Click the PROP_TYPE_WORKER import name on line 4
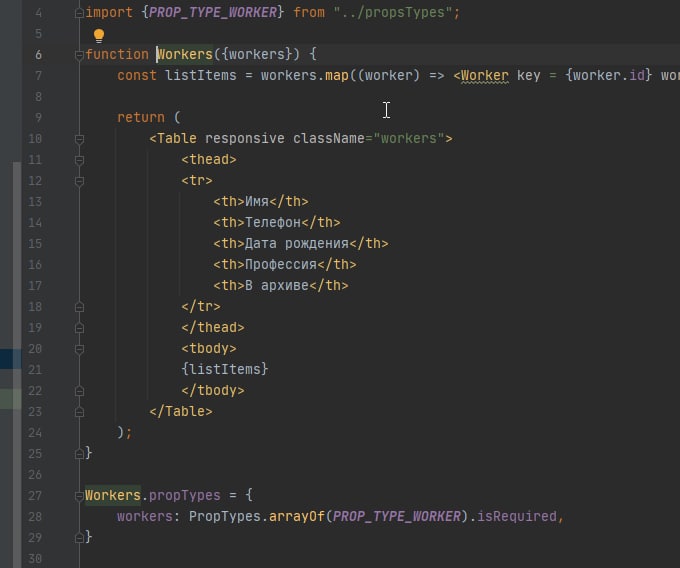 pyautogui.click(x=212, y=13)
